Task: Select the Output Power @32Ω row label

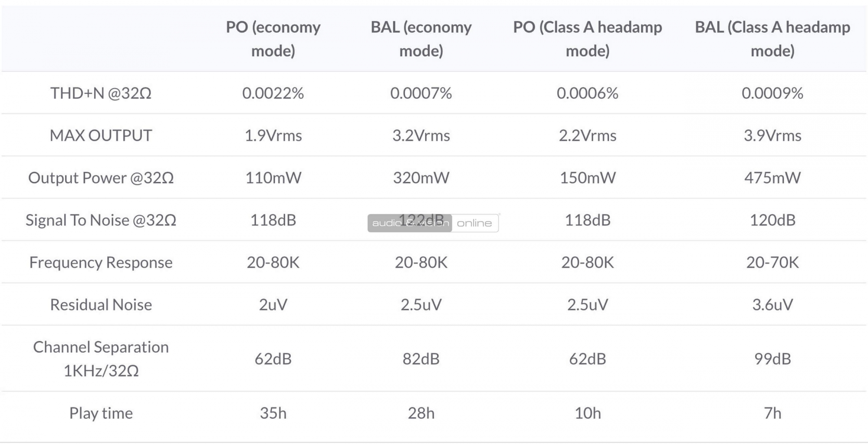Action: tap(101, 178)
